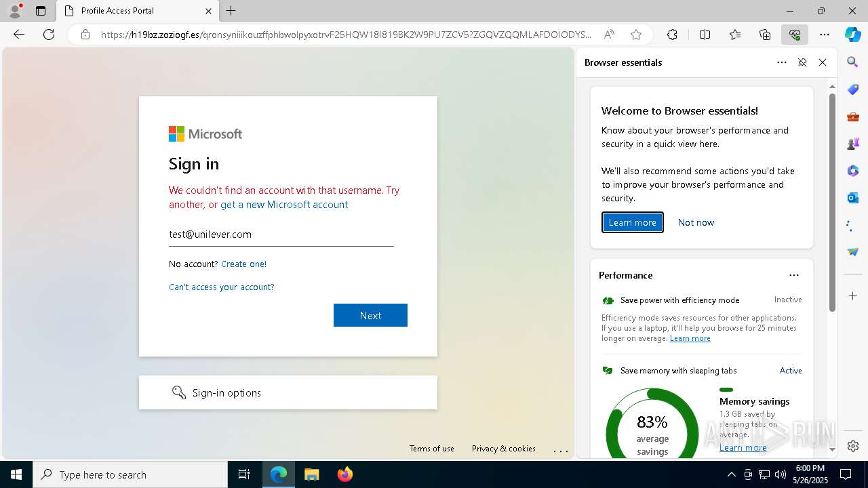View site information lock icon

[85, 35]
